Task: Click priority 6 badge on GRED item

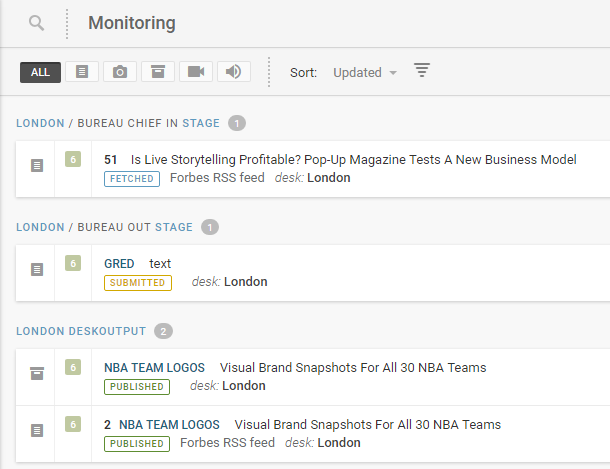Action: [73, 263]
